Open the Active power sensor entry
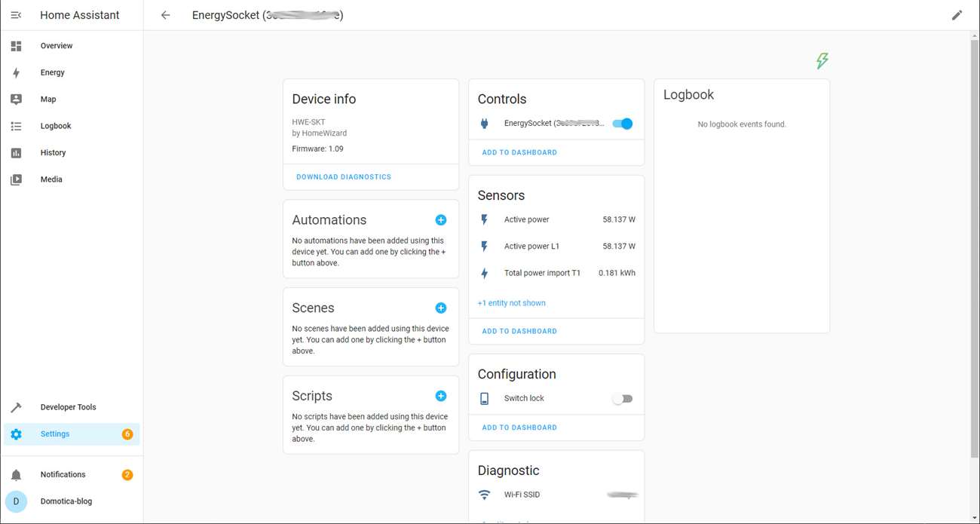 coord(527,219)
